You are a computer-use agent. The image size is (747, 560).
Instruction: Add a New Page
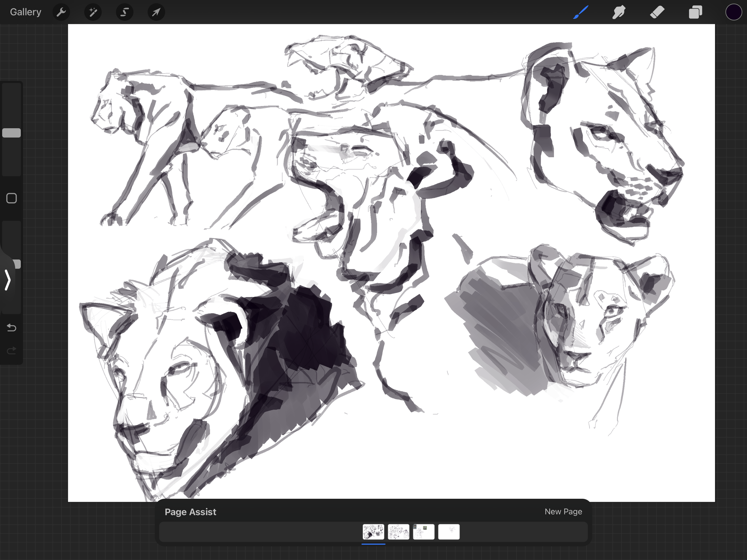pos(563,511)
